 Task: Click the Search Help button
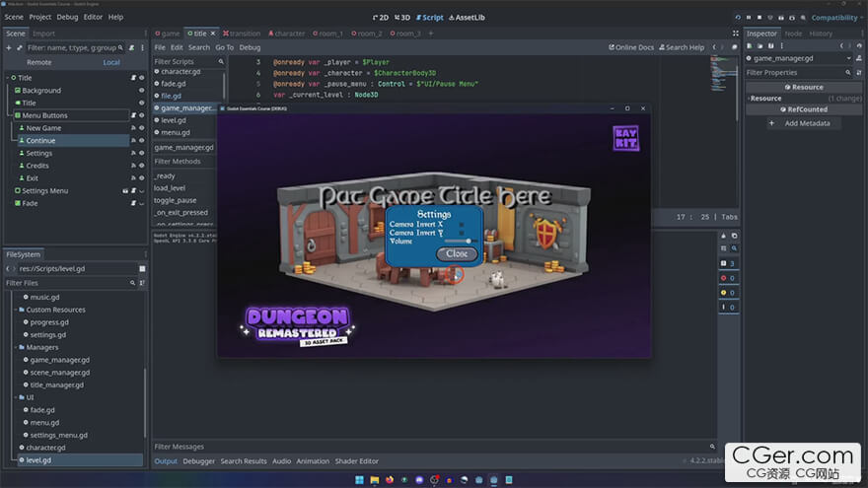coord(682,47)
